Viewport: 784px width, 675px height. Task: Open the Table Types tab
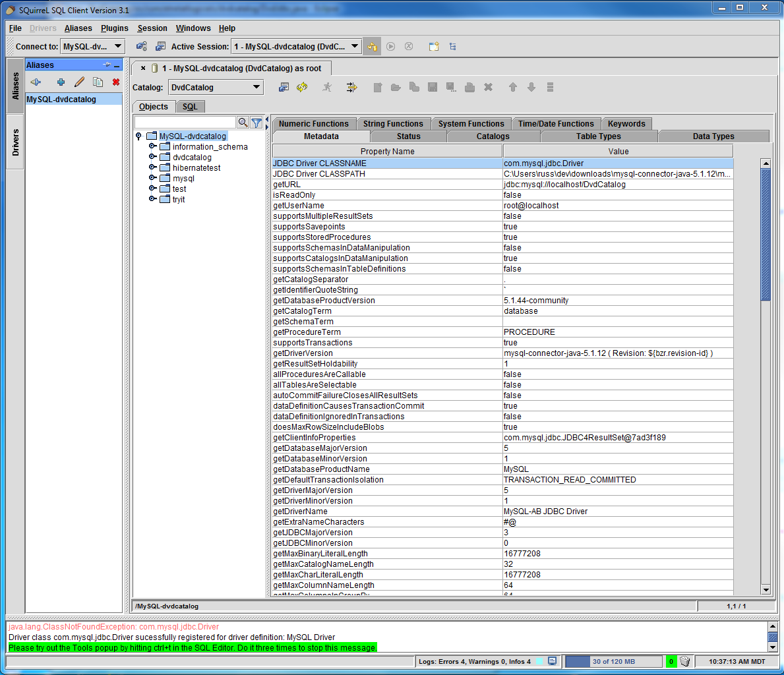[599, 136]
